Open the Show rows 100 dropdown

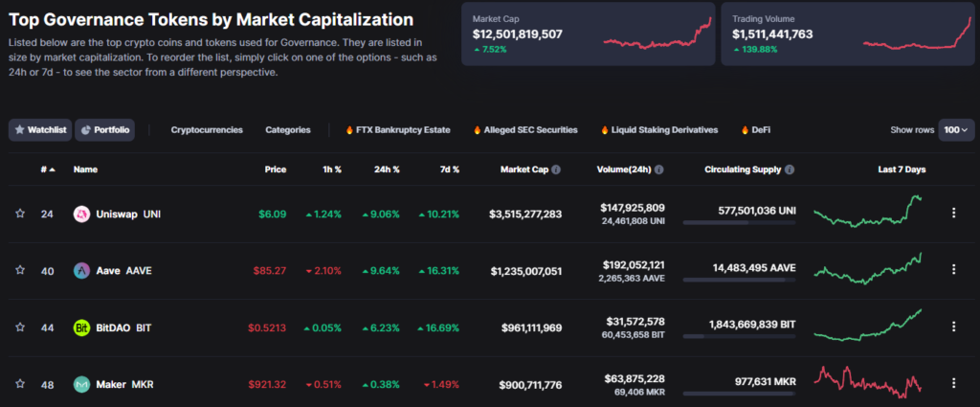coord(956,130)
